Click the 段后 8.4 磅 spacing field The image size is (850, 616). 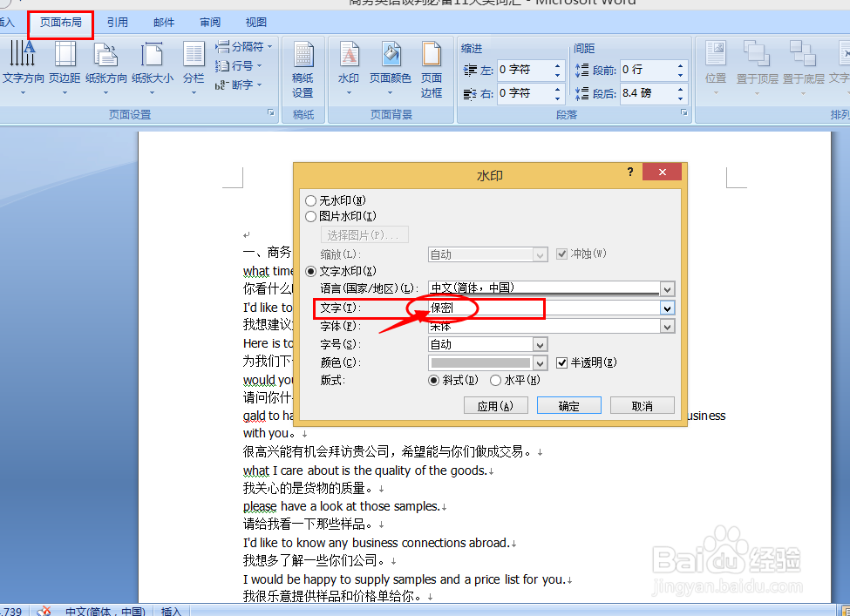pyautogui.click(x=647, y=93)
